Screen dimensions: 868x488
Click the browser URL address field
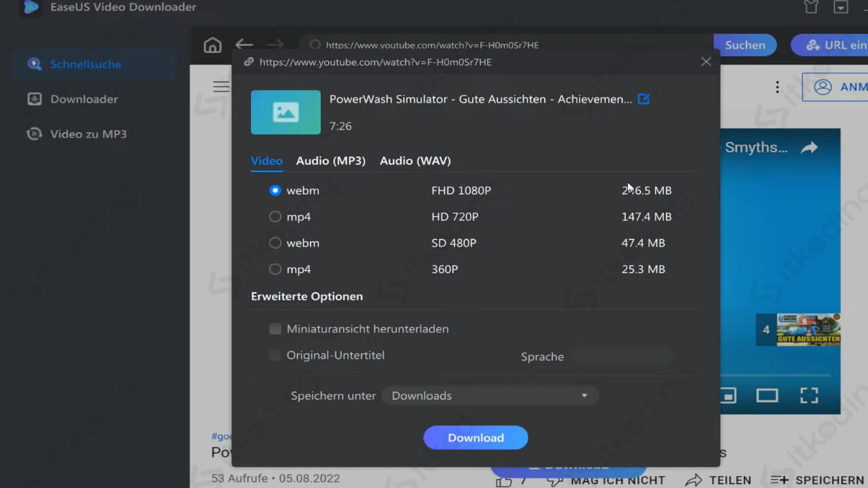[x=506, y=45]
